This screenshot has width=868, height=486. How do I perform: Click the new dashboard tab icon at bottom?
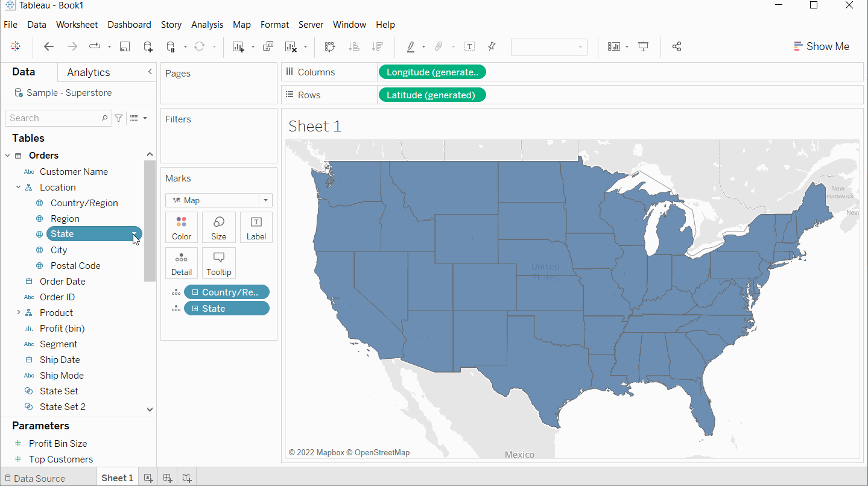coord(168,478)
